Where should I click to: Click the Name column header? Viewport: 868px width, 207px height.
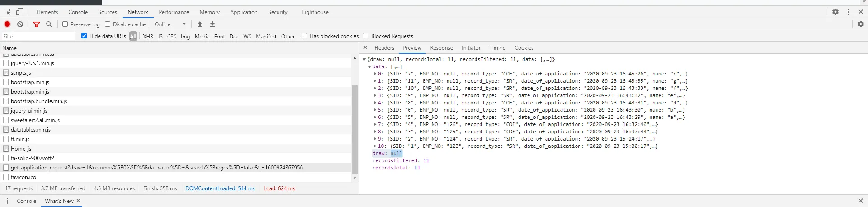pos(179,48)
